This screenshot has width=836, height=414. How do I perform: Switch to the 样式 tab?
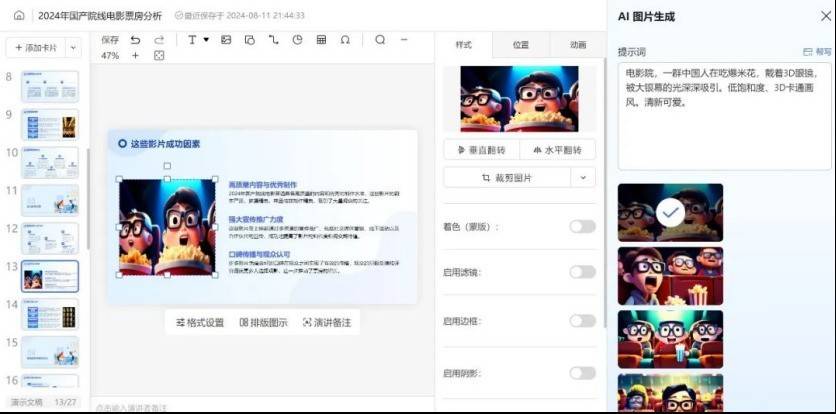pyautogui.click(x=463, y=45)
